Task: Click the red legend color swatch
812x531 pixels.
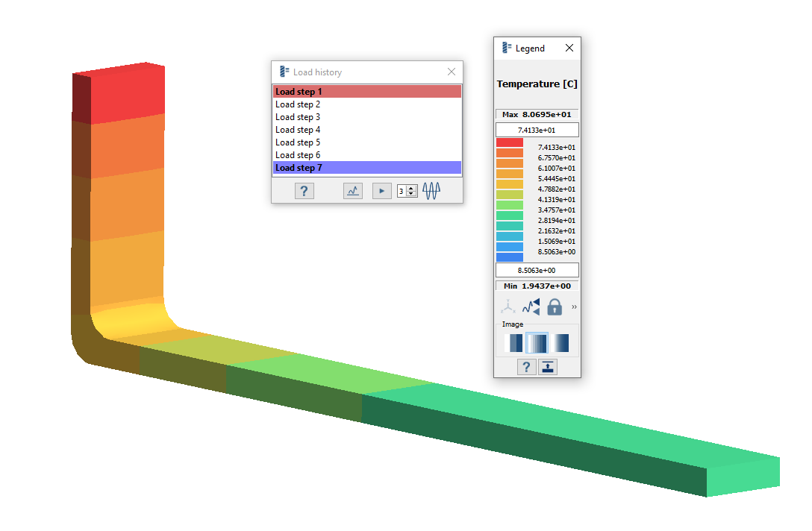Action: 510,142
